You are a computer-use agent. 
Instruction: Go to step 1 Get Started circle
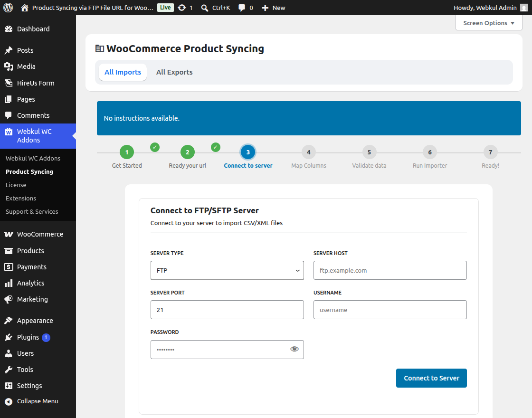click(x=127, y=152)
